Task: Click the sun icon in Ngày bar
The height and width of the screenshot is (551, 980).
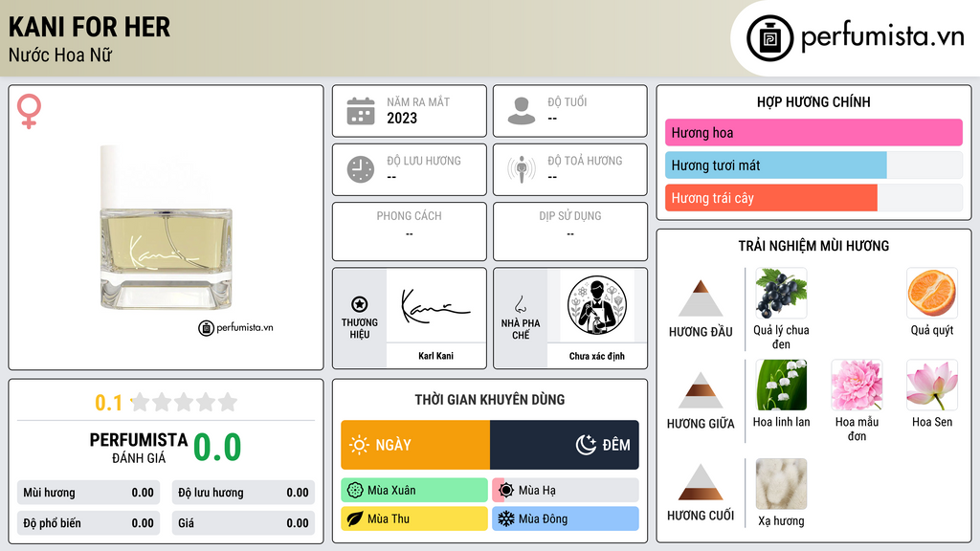Action: (360, 445)
